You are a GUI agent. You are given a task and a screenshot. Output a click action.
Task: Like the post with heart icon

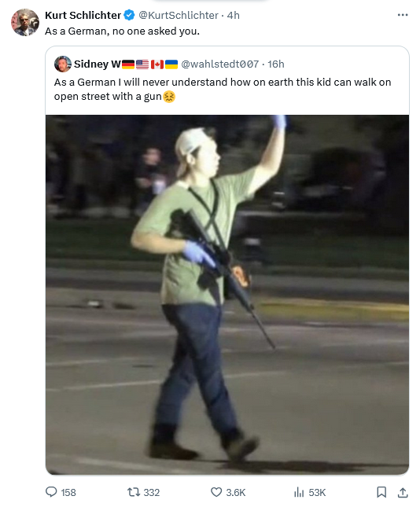(x=216, y=492)
